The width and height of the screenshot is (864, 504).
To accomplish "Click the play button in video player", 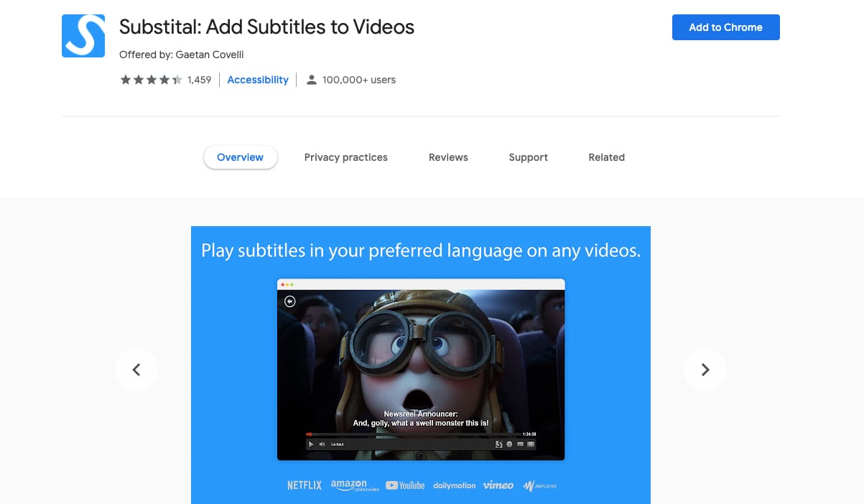I will coord(310,444).
